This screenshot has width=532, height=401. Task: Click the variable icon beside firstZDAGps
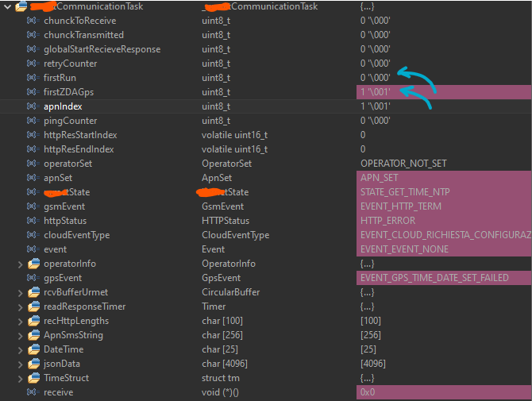click(x=33, y=92)
